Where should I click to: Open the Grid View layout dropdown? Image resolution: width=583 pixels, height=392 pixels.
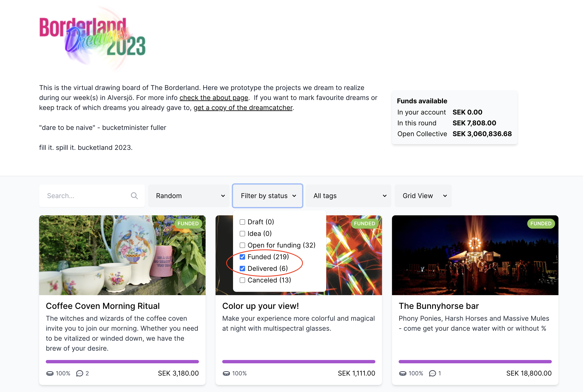[x=423, y=196]
